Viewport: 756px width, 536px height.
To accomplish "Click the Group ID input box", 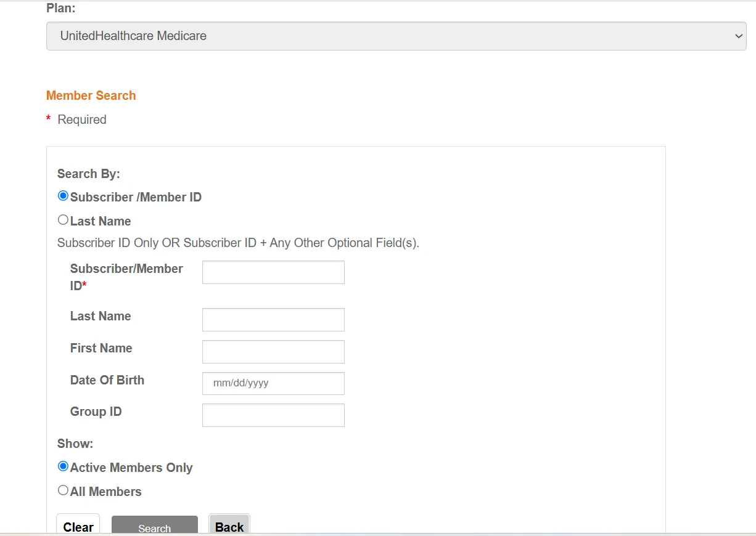I will [273, 415].
